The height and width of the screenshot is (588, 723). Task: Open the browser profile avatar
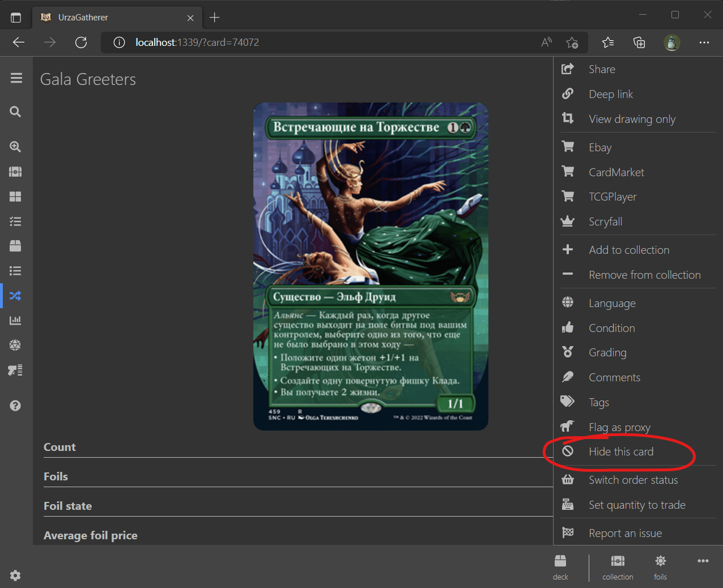click(672, 42)
